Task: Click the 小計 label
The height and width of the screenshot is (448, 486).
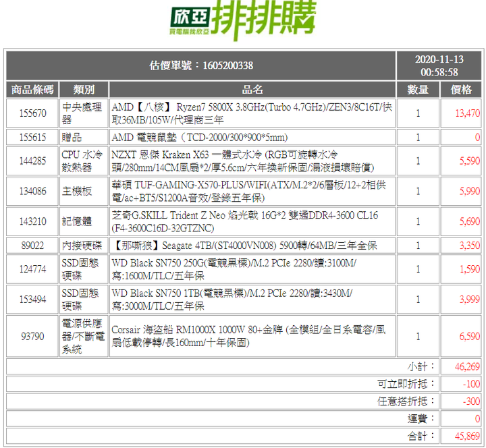Action: (421, 367)
